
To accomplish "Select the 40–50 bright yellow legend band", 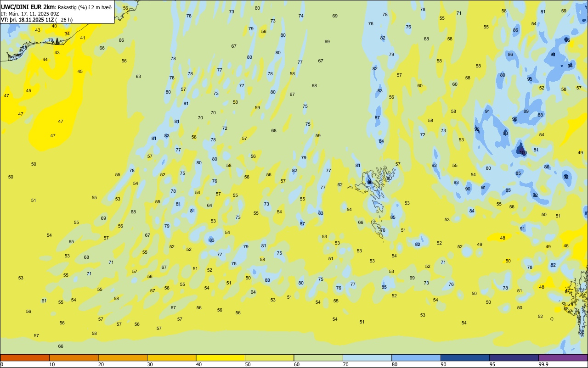I will tap(220, 357).
